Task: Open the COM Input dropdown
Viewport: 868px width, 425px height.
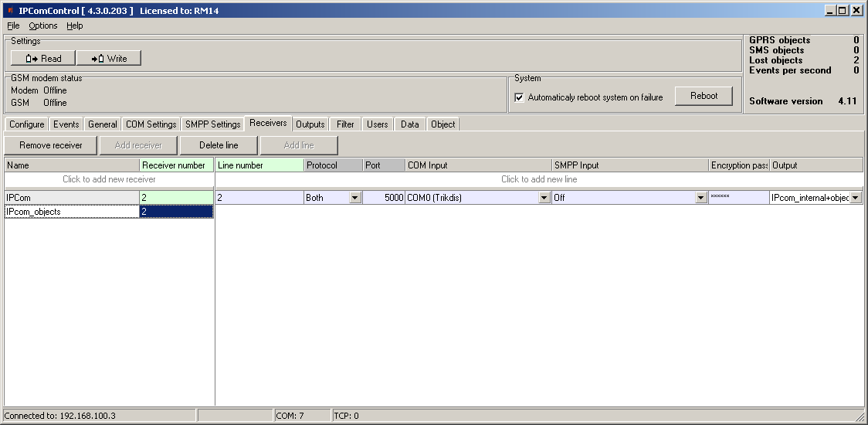Action: [544, 198]
